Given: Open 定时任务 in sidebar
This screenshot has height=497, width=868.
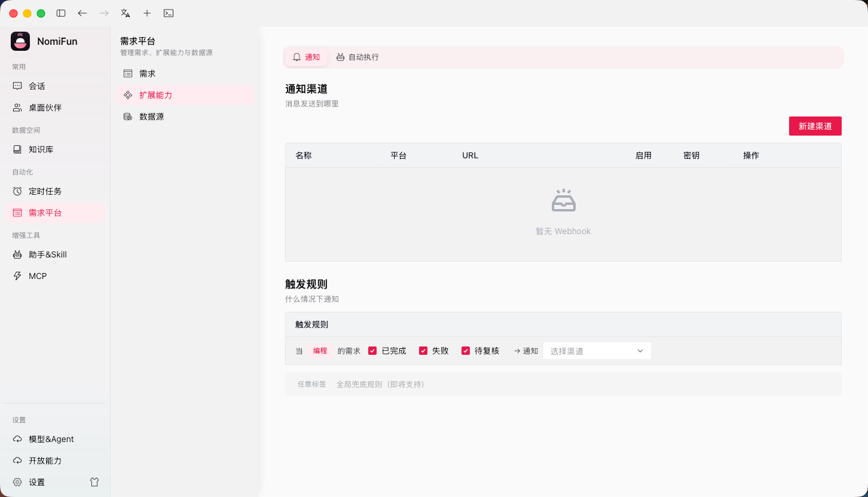Looking at the screenshot, I should (55, 191).
